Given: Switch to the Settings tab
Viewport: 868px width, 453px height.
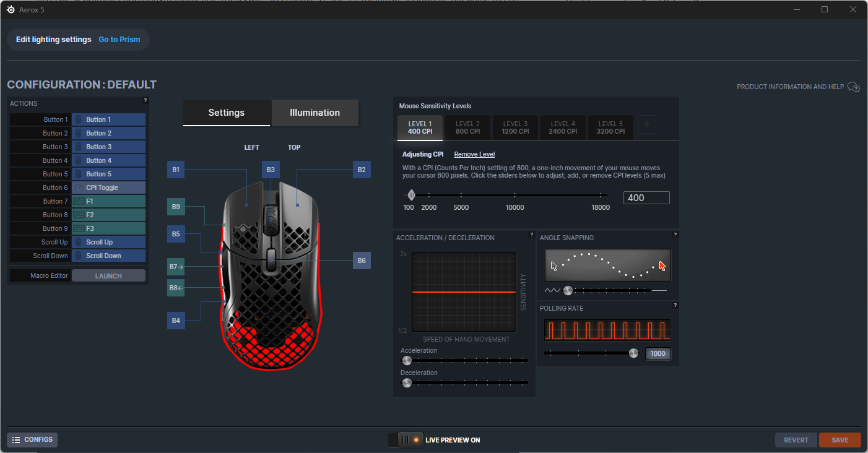Looking at the screenshot, I should pos(227,113).
